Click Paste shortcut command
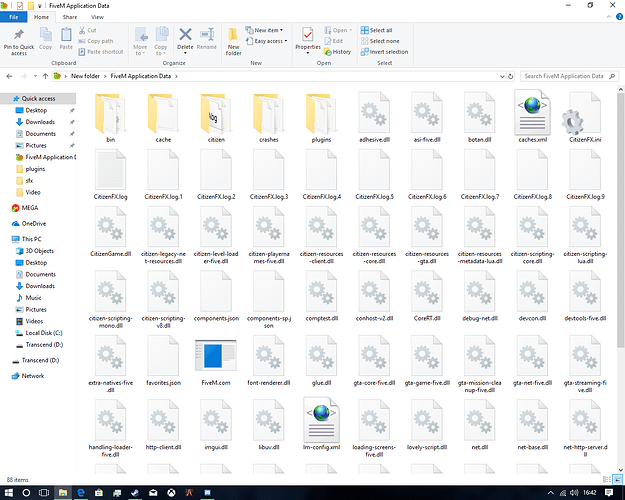 [101, 52]
